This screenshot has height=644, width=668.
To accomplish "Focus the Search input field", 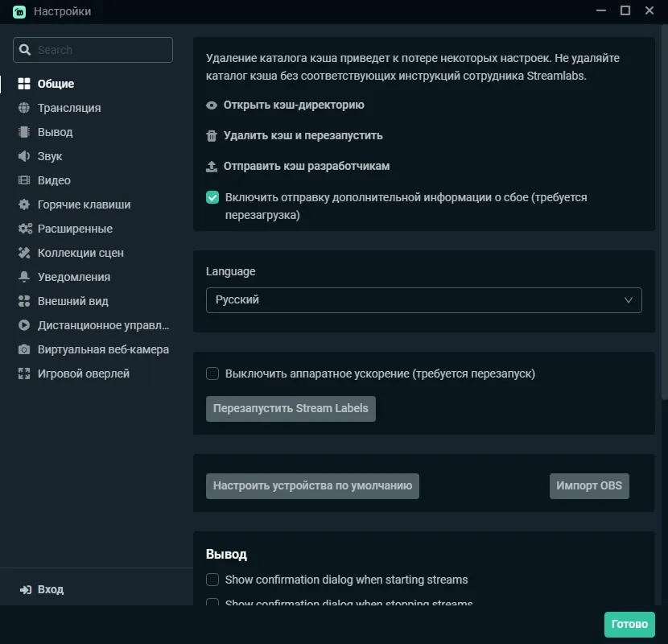I will pos(93,50).
